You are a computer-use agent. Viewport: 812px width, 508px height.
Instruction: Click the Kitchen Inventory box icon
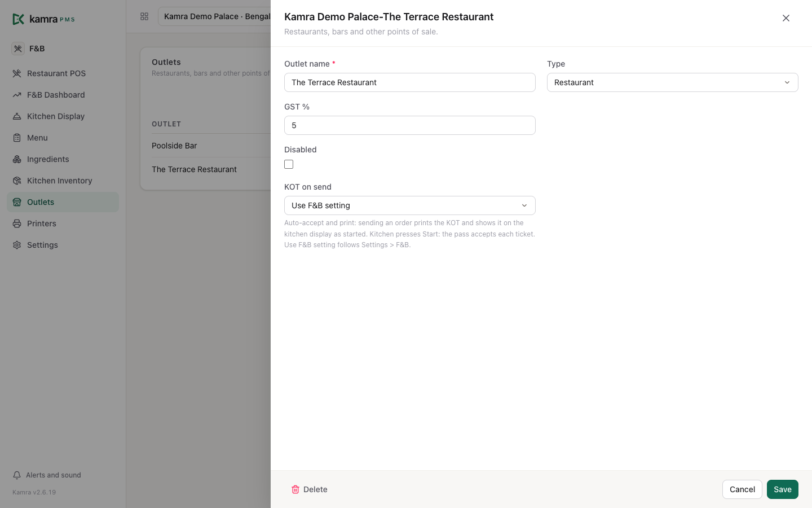click(x=17, y=181)
